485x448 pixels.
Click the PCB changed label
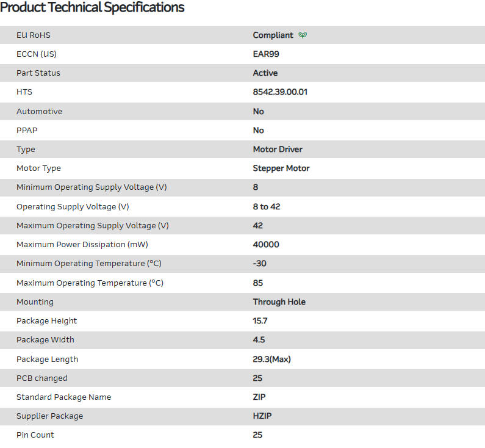(x=42, y=378)
